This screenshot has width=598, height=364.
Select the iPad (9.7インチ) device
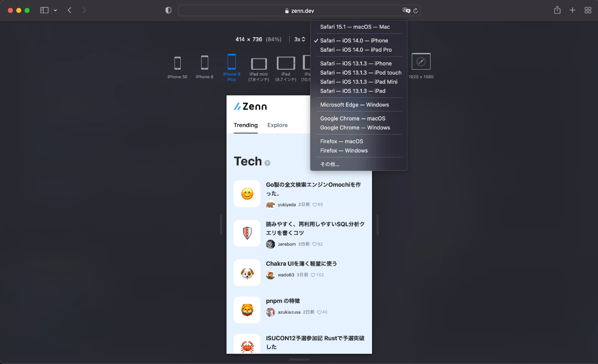286,69
